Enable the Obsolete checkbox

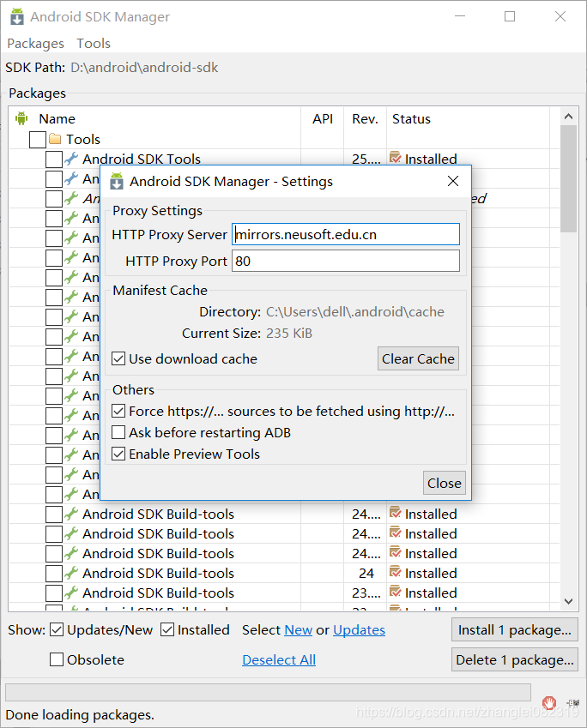(57, 659)
